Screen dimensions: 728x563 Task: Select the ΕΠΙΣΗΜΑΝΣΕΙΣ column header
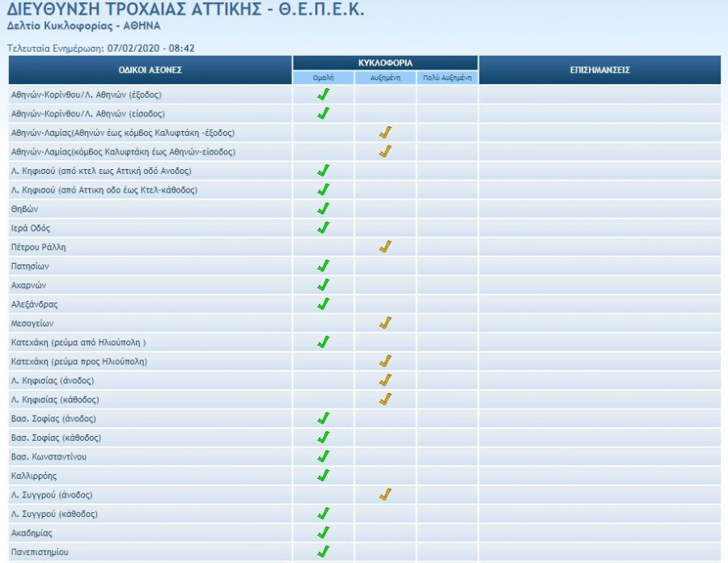[x=599, y=70]
